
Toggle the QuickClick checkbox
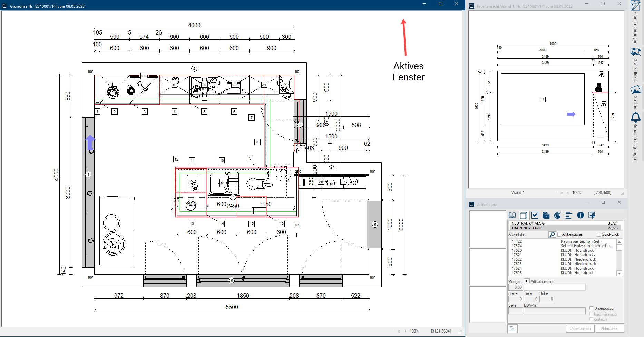[x=599, y=234]
